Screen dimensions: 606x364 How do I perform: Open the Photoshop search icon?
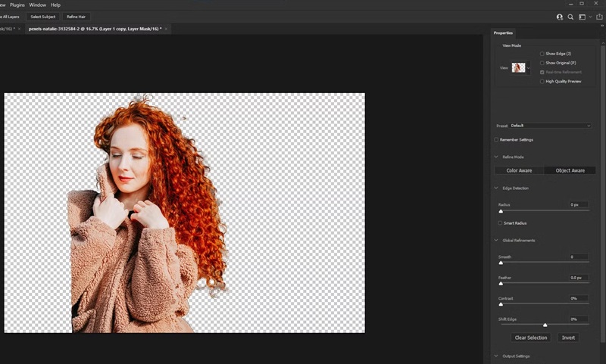tap(570, 17)
